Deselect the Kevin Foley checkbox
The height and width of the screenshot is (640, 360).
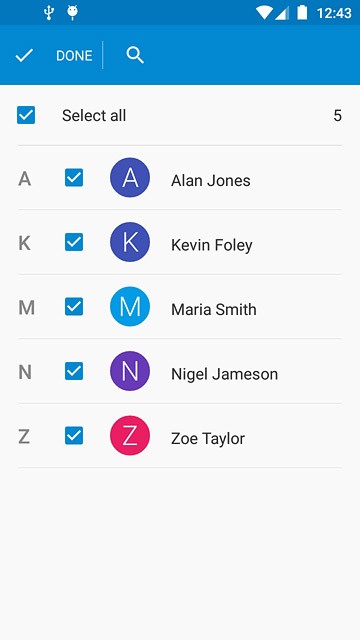74,242
